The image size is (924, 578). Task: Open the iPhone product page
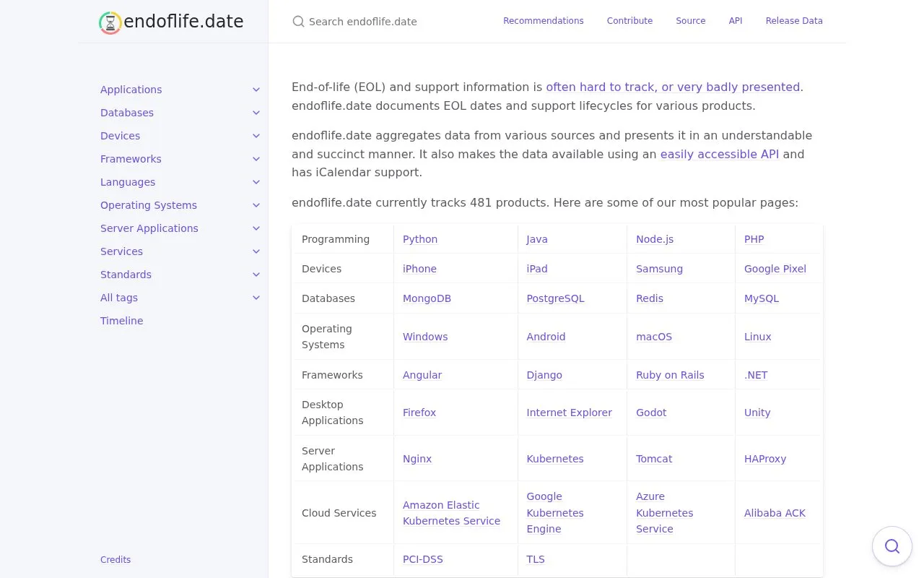(x=419, y=269)
